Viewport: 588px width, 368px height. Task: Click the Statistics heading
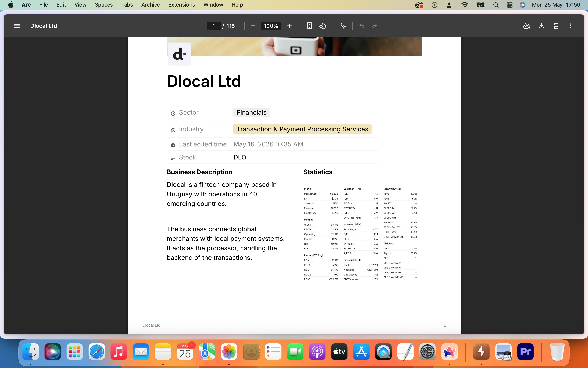tap(318, 172)
